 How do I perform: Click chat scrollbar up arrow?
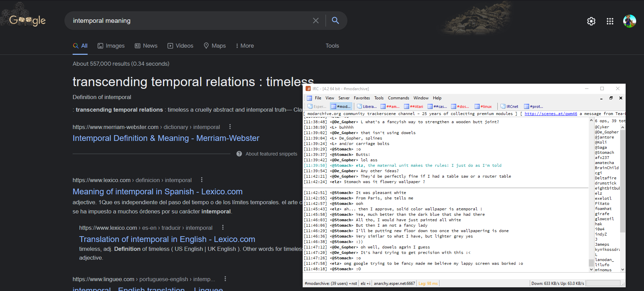591,120
